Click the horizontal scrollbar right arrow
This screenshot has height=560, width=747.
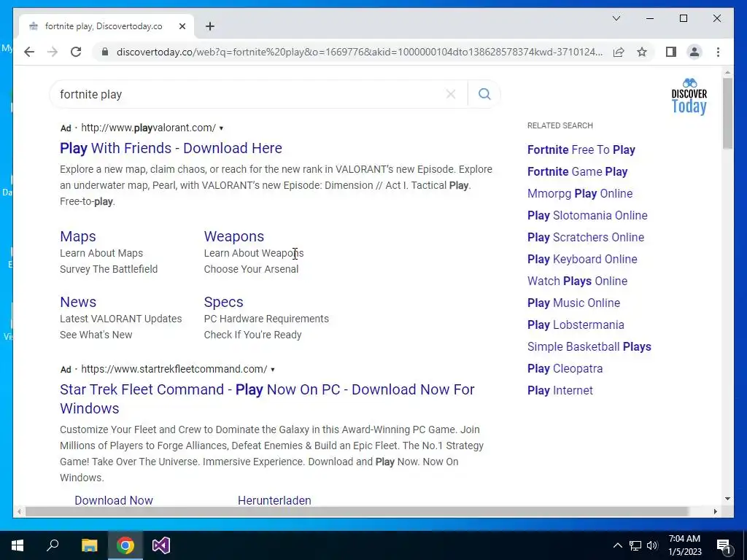(715, 511)
